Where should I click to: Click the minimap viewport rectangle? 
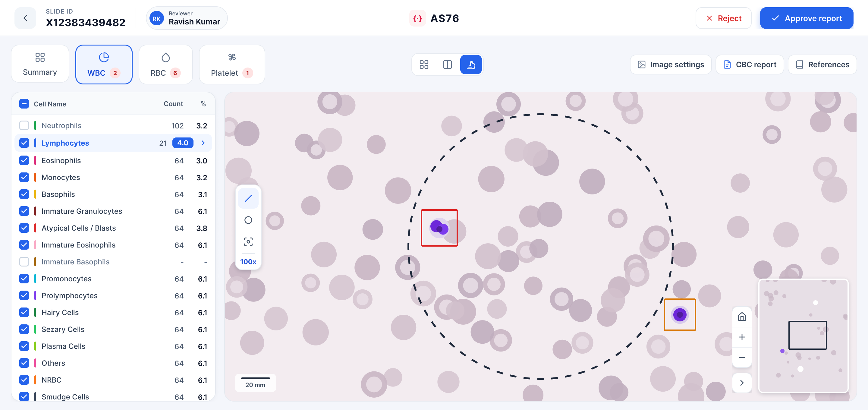click(807, 335)
